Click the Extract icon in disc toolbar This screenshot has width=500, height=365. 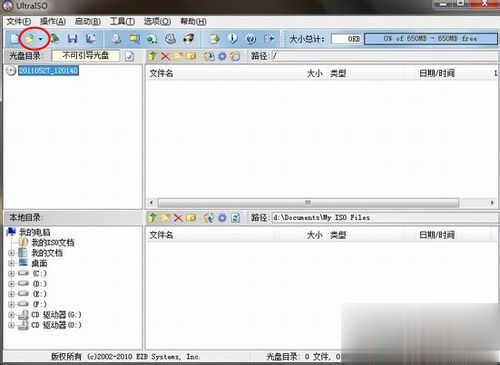(209, 56)
